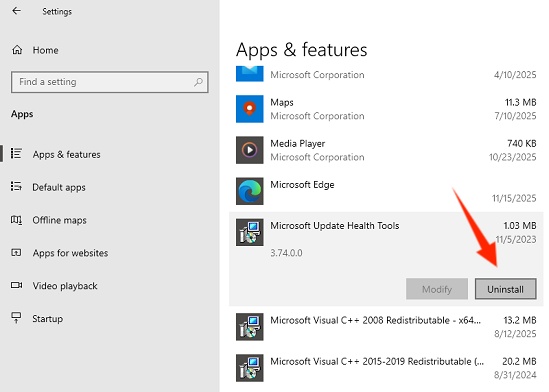Click the Video playback camera icon
The width and height of the screenshot is (549, 392).
(16, 285)
